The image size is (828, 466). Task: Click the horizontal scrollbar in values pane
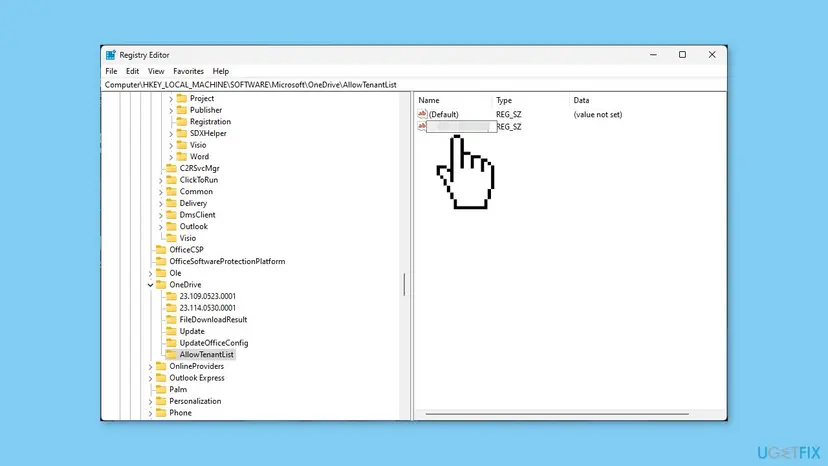tap(557, 414)
